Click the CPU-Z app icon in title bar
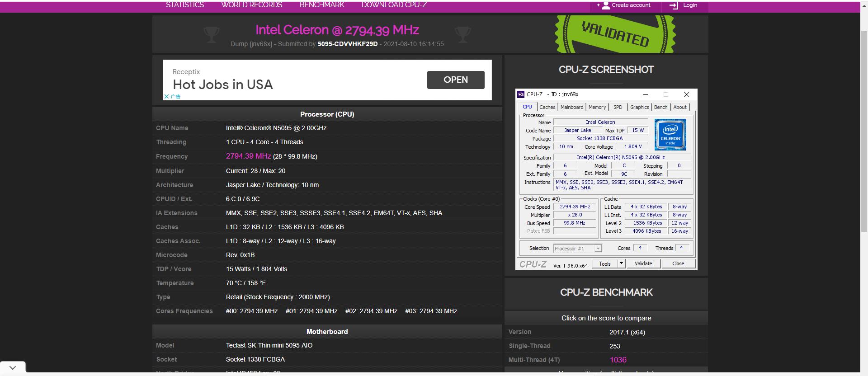Screen dimensions: 868x376 click(521, 94)
